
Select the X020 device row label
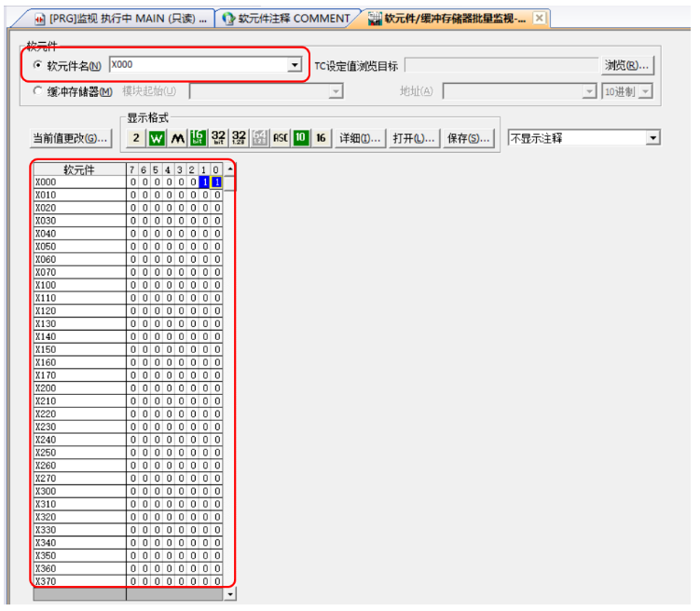[x=80, y=208]
